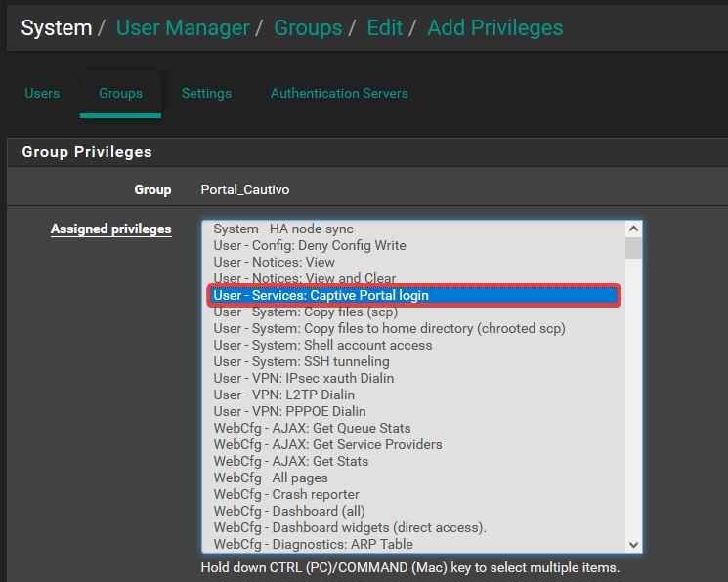Select System - HA node sync privilege
The width and height of the screenshot is (728, 582).
point(283,229)
